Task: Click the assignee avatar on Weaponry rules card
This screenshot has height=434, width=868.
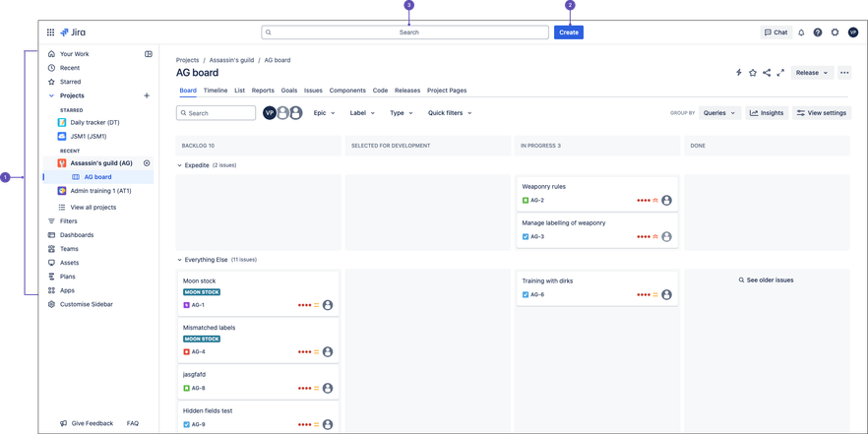Action: [666, 201]
